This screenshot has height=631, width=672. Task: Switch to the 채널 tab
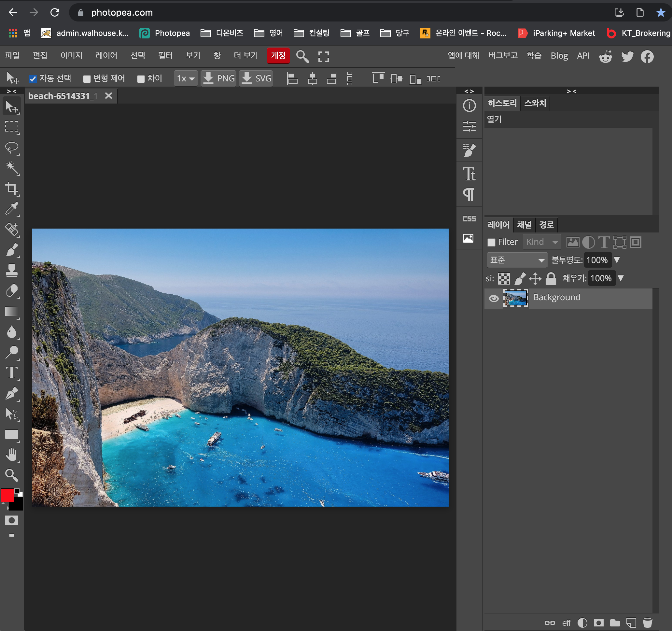pyautogui.click(x=524, y=225)
